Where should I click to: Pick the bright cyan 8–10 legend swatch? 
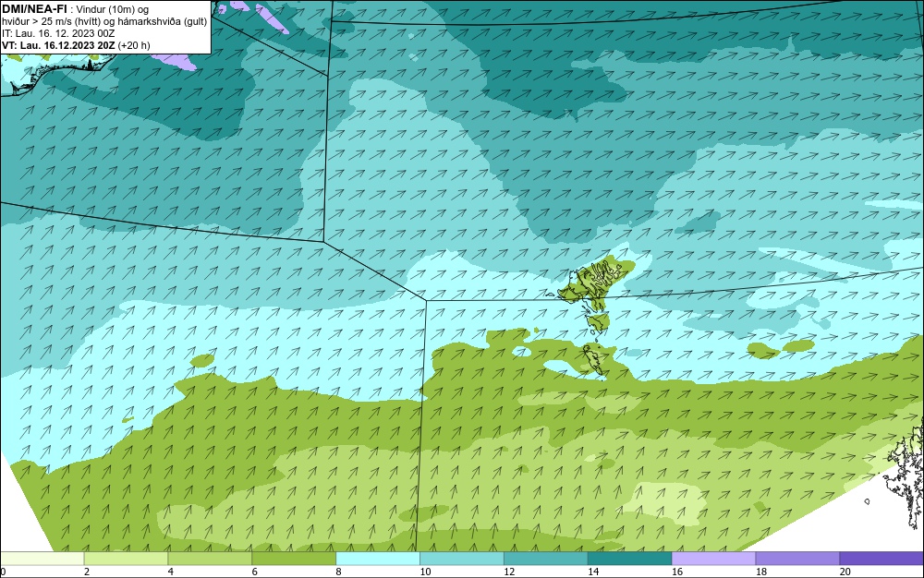(378, 559)
